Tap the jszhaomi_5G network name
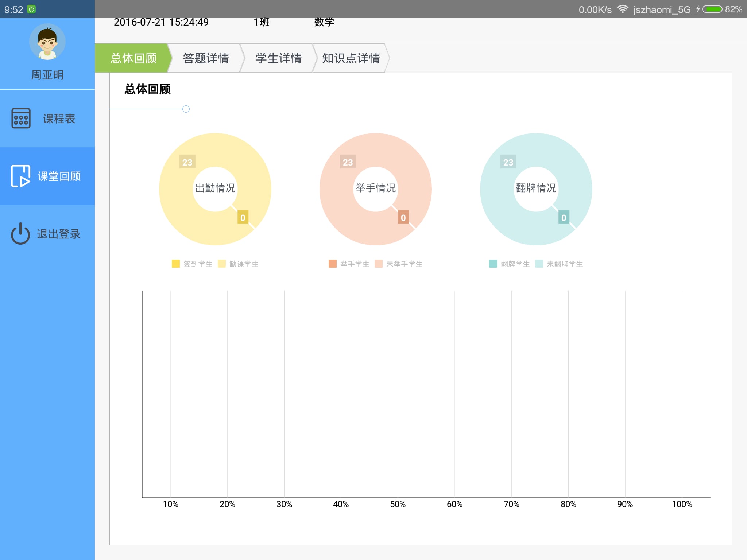Image resolution: width=747 pixels, height=560 pixels. (662, 9)
